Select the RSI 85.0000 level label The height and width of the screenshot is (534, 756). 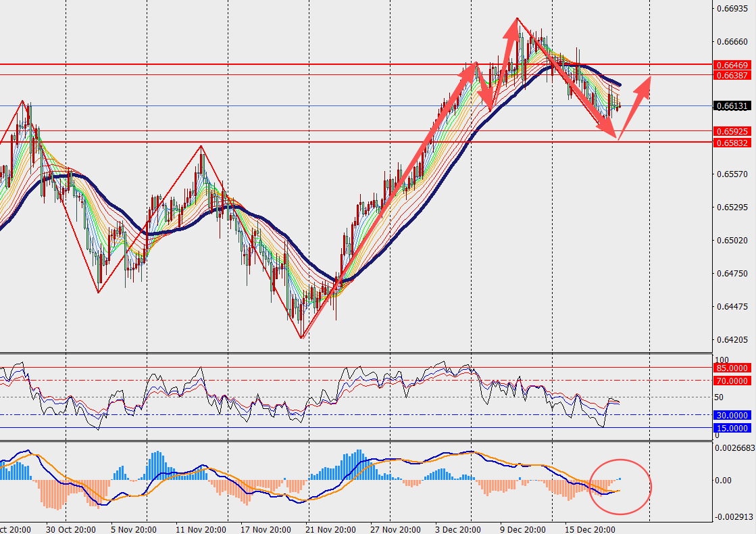[x=731, y=368]
